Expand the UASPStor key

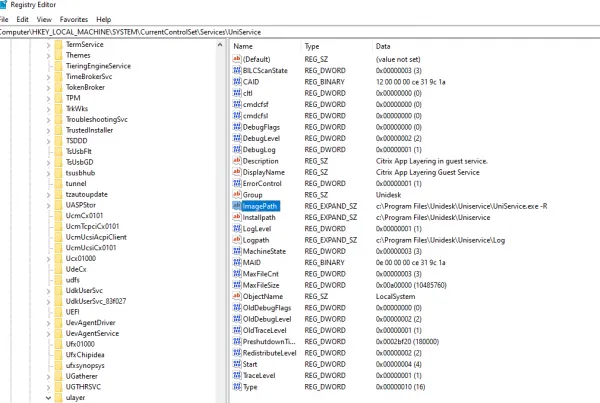[x=48, y=206]
